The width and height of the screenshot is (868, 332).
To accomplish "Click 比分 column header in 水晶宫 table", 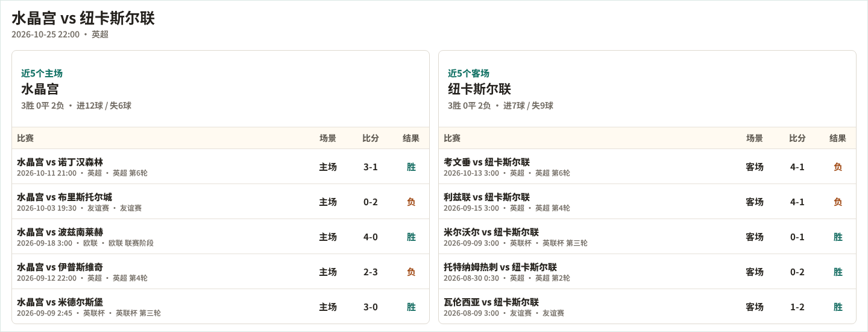I will click(x=371, y=138).
